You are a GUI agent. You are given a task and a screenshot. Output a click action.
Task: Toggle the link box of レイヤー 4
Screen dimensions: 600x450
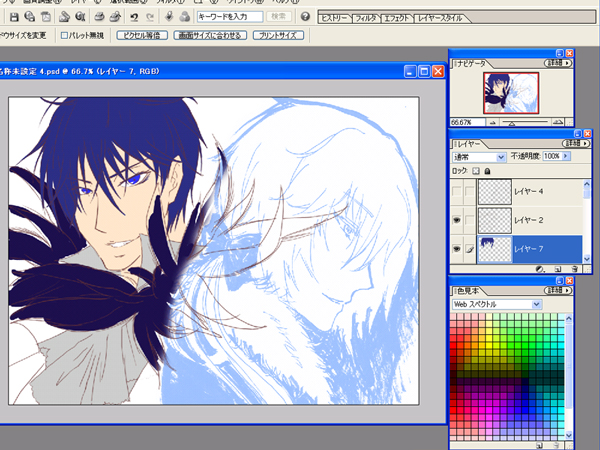(x=470, y=191)
